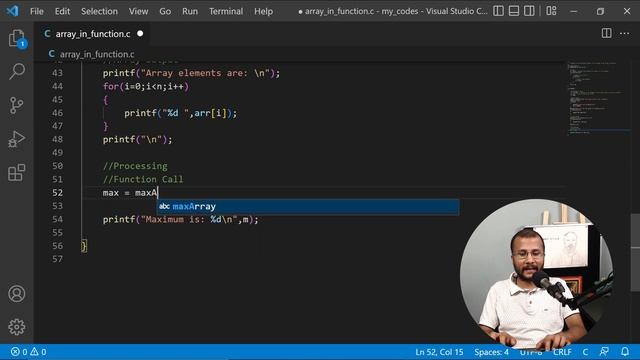Click printf newline statement on line 48
640x360 pixels.
[138, 140]
